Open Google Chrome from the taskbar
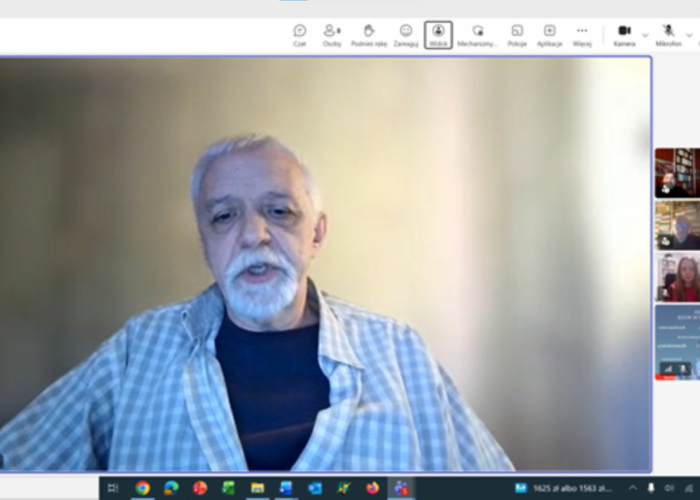 click(143, 488)
